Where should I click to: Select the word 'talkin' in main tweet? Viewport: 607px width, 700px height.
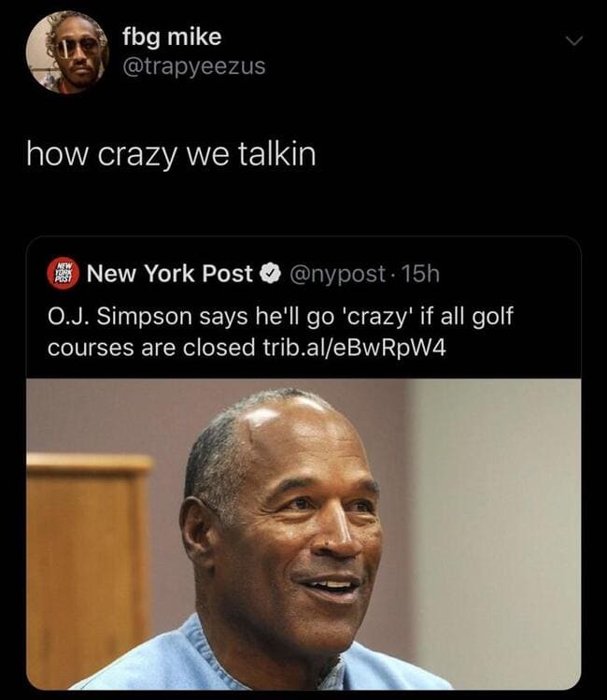(276, 154)
